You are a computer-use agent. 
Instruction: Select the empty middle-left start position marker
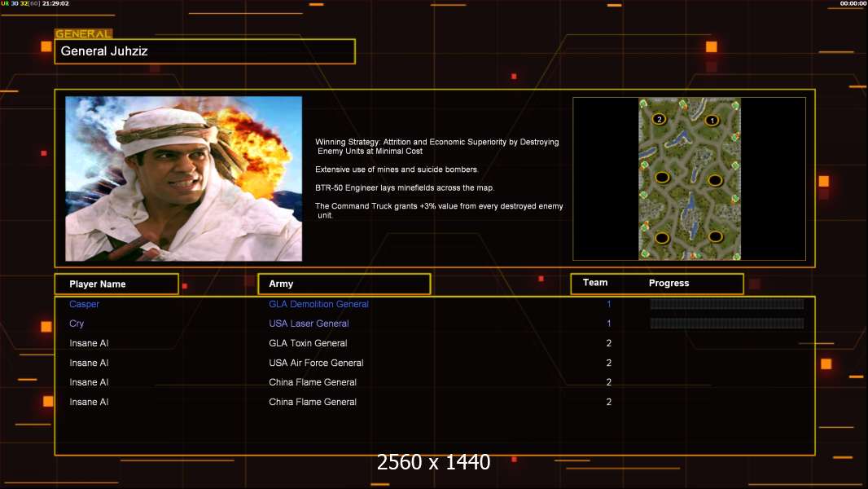coord(662,178)
